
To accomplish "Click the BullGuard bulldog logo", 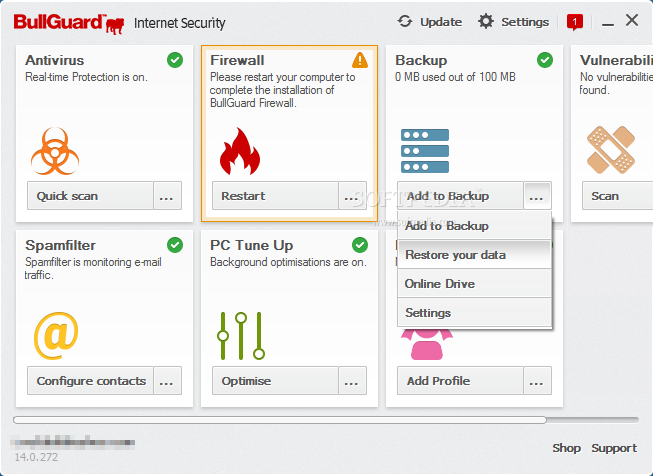I will pyautogui.click(x=115, y=25).
